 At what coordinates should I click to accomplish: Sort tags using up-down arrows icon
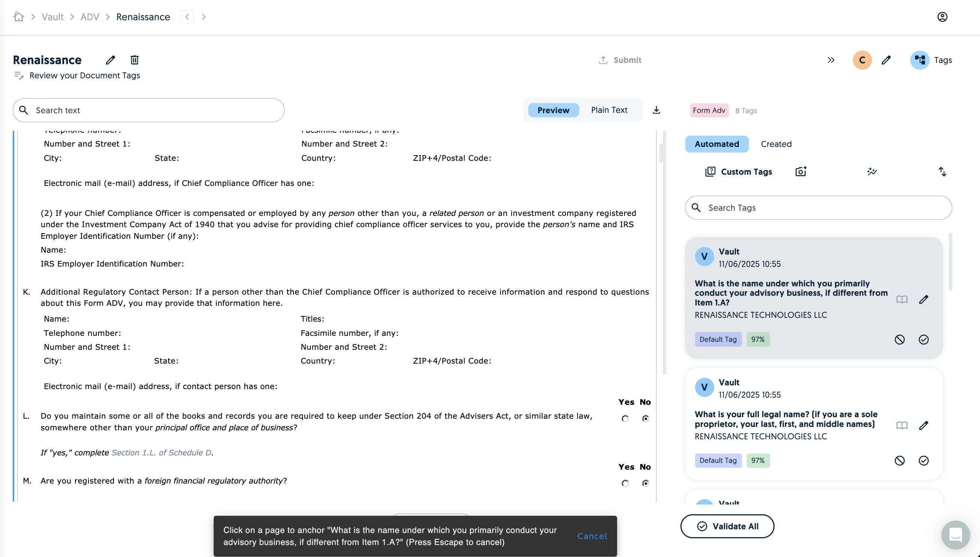[x=943, y=172]
